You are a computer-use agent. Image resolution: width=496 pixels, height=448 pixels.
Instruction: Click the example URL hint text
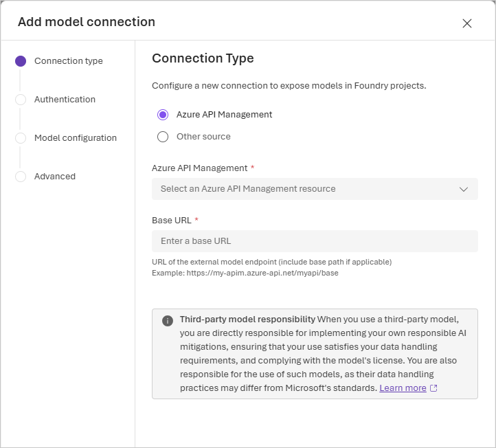[x=245, y=273]
